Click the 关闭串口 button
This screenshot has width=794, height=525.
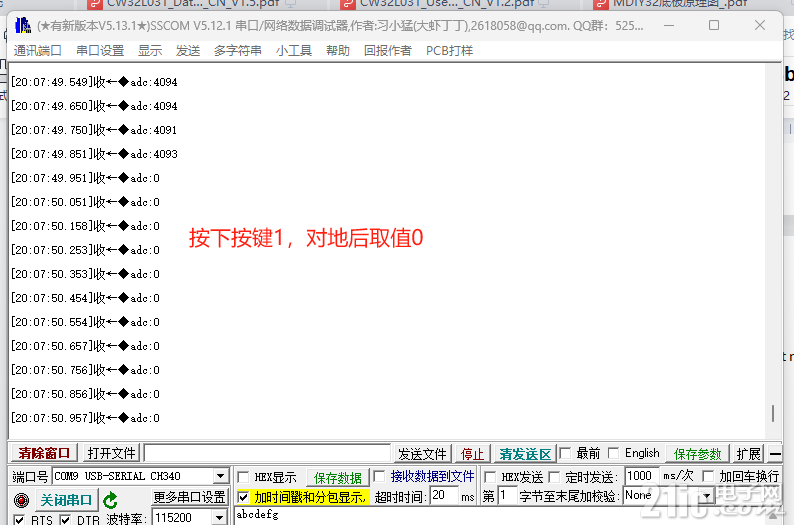pyautogui.click(x=66, y=500)
